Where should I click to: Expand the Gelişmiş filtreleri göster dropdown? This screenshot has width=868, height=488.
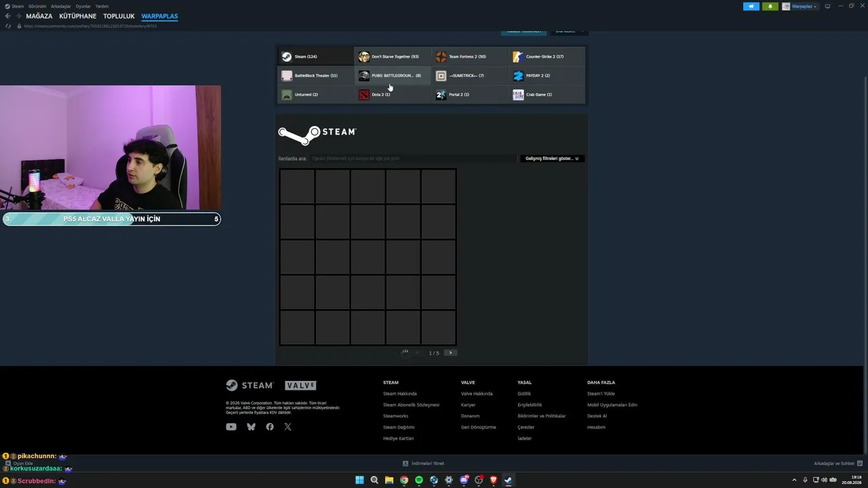pos(552,159)
